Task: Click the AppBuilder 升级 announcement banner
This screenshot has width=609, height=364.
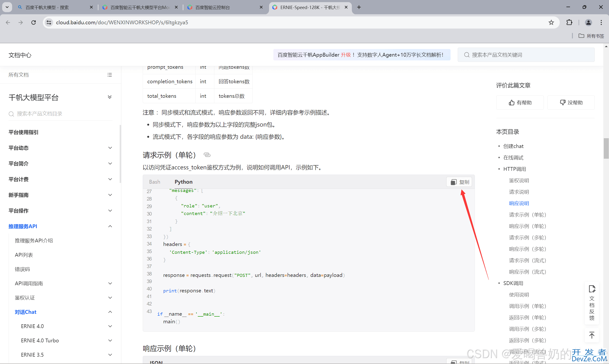Action: coord(362,55)
